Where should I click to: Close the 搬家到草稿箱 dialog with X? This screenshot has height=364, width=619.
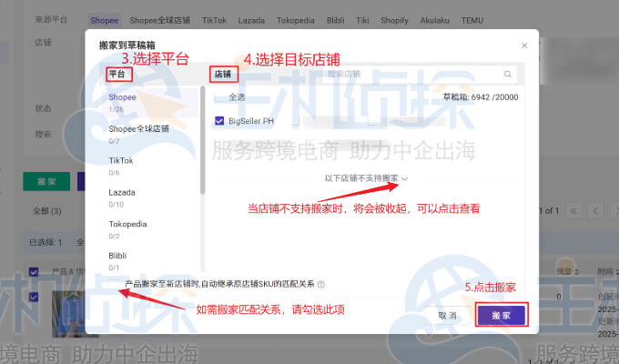coord(523,45)
